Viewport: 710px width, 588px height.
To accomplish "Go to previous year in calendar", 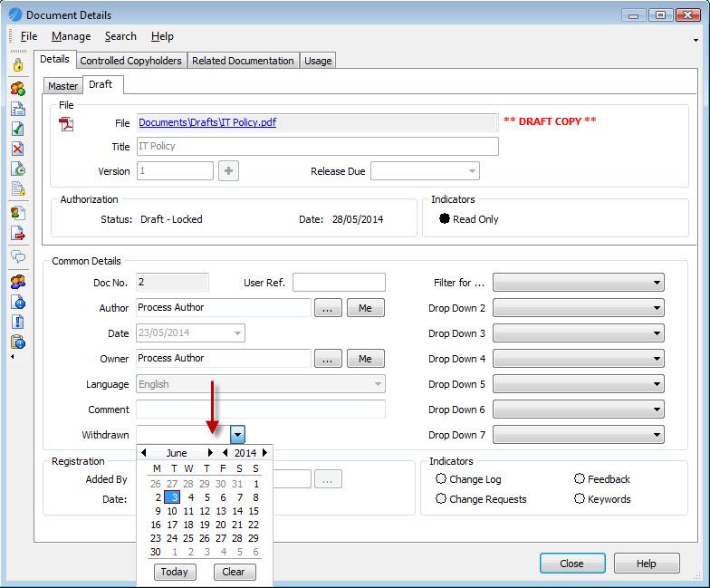I will (225, 453).
